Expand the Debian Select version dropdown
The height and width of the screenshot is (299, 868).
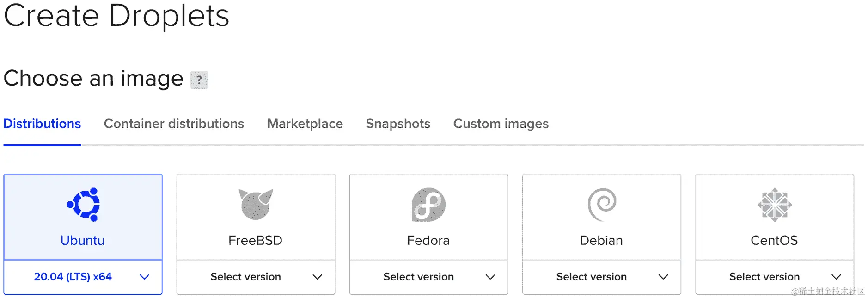(602, 277)
